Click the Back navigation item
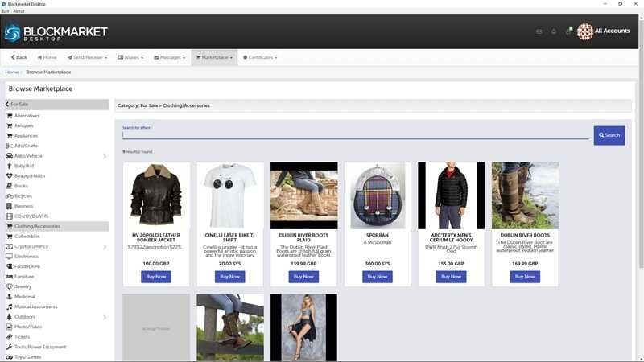 tap(19, 57)
